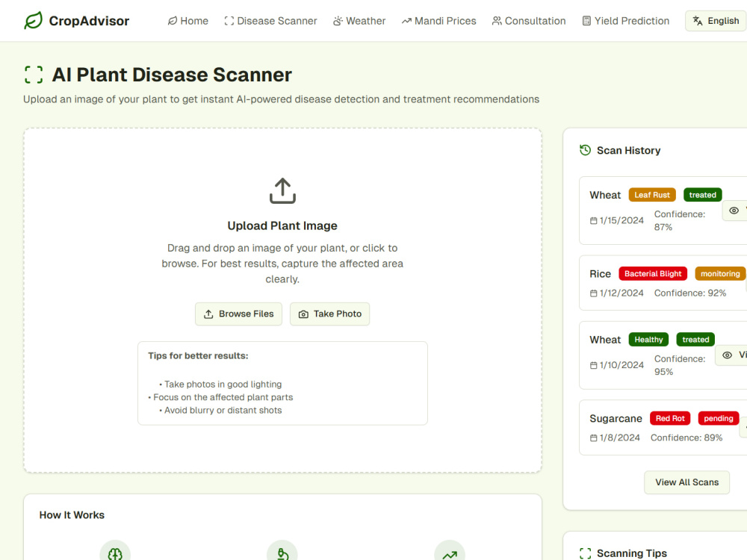Image resolution: width=747 pixels, height=560 pixels.
Task: Click 'Avoid blurry or distant shots' tip
Action: pyautogui.click(x=220, y=411)
